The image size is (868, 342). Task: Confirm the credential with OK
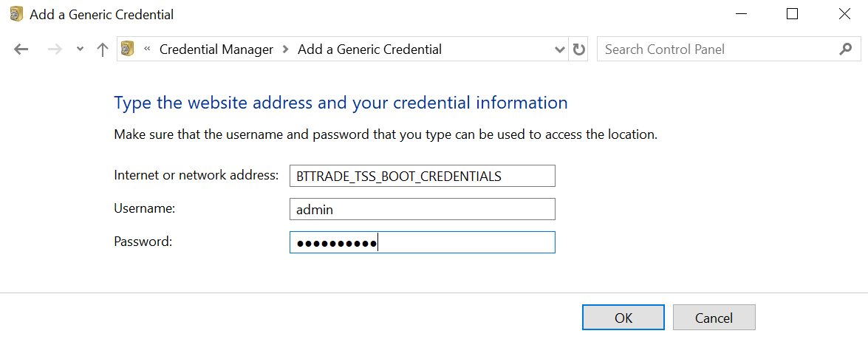pos(623,318)
